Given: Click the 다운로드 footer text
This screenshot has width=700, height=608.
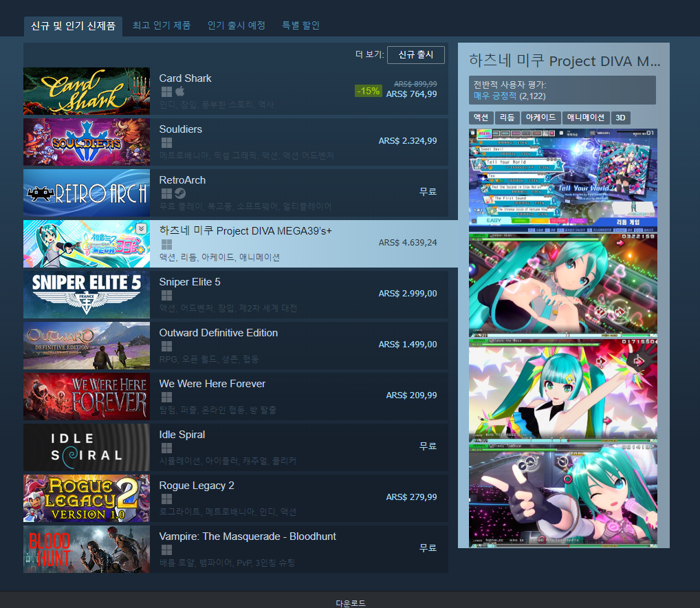Looking at the screenshot, I should 351,603.
